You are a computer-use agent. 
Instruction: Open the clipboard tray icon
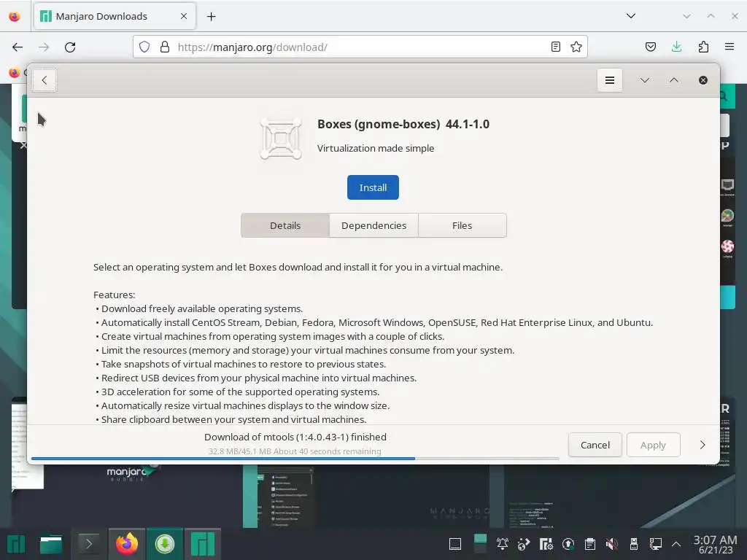pyautogui.click(x=589, y=544)
